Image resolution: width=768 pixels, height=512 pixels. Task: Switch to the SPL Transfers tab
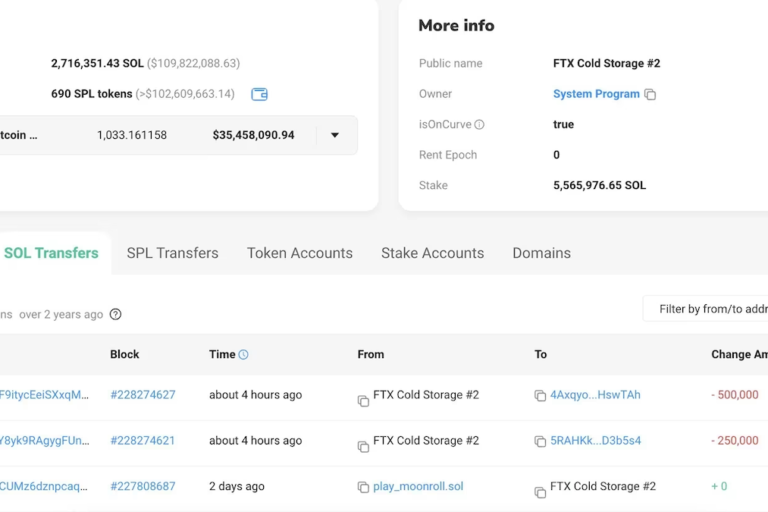(172, 253)
